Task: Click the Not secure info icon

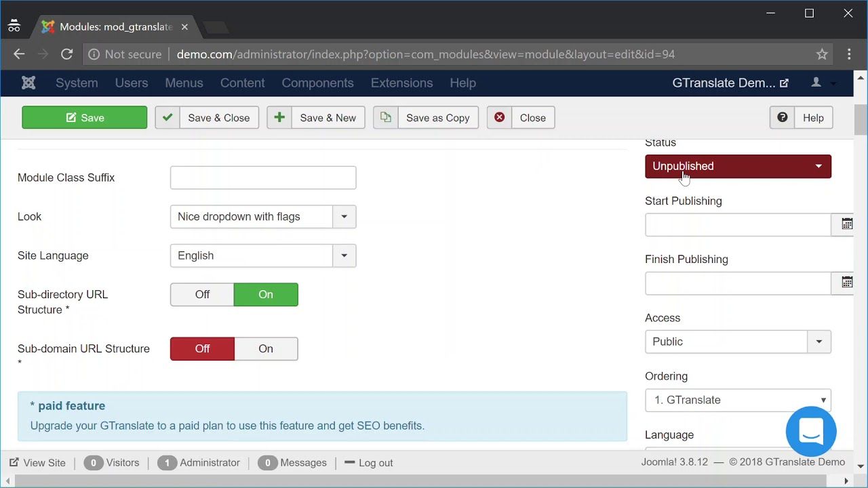Action: 94,54
